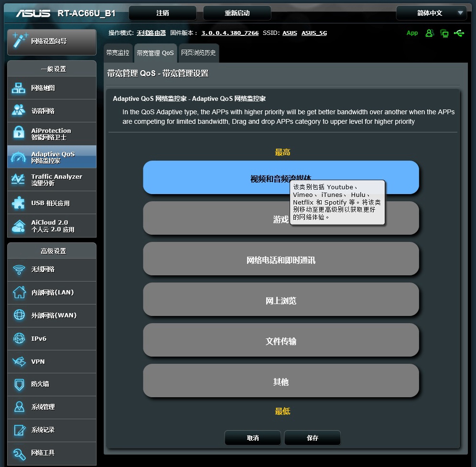Click the USB status icon in header
This screenshot has height=467, width=476.
[459, 33]
